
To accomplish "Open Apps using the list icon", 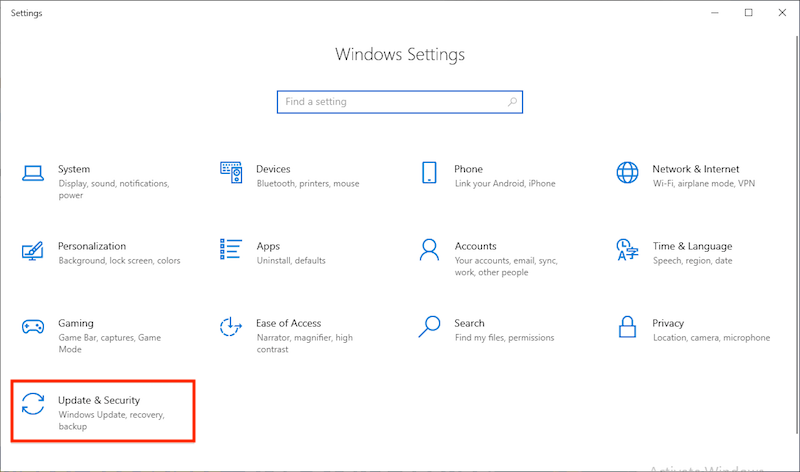I will click(x=231, y=249).
